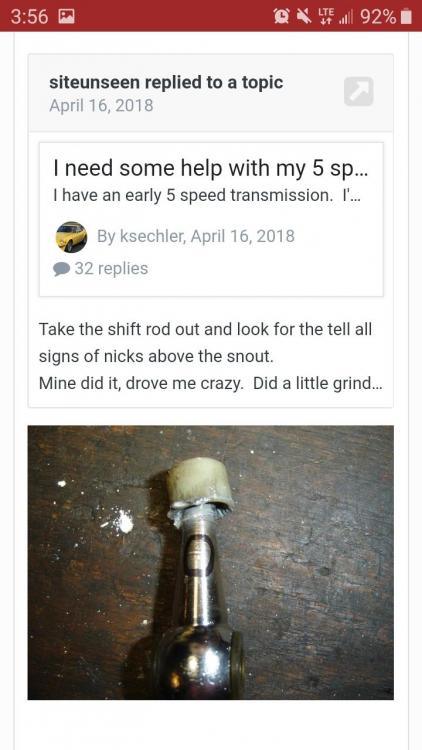This screenshot has height=750, width=422.
Task: Tap "siteunseen replied to a topic" header
Action: (x=166, y=83)
